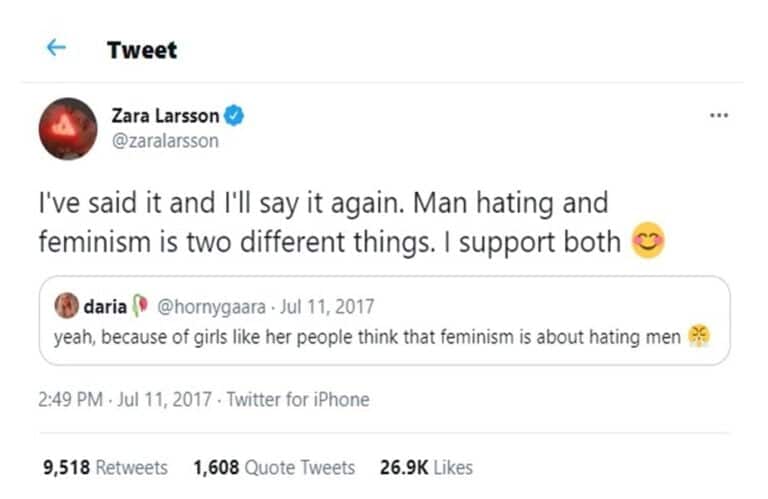Click the smiling face emoji in tweet
This screenshot has height=499, width=768.
point(648,241)
